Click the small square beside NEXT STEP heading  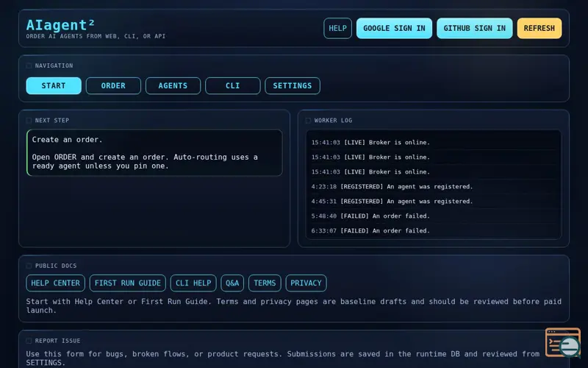pos(29,121)
